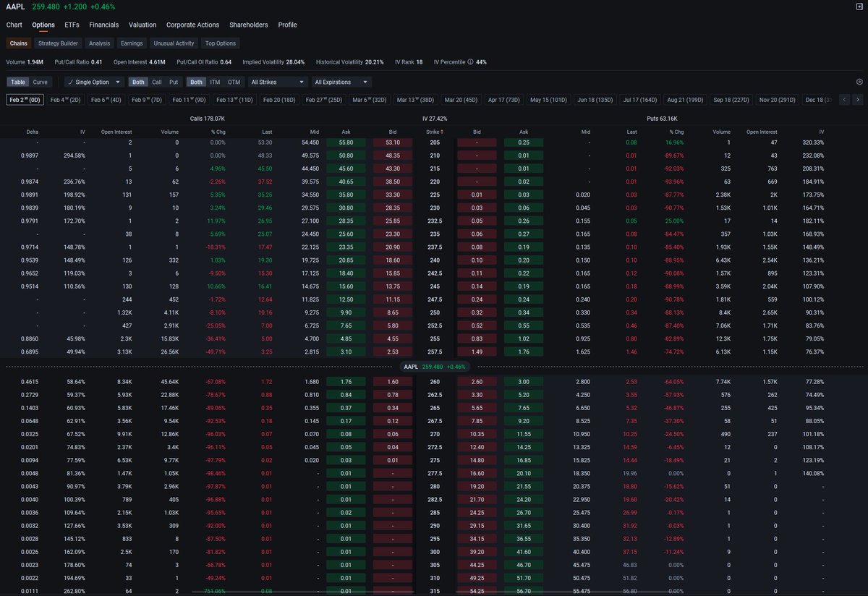Screen dimensions: 868x596
Task: Open the Financials tab
Action: click(104, 25)
